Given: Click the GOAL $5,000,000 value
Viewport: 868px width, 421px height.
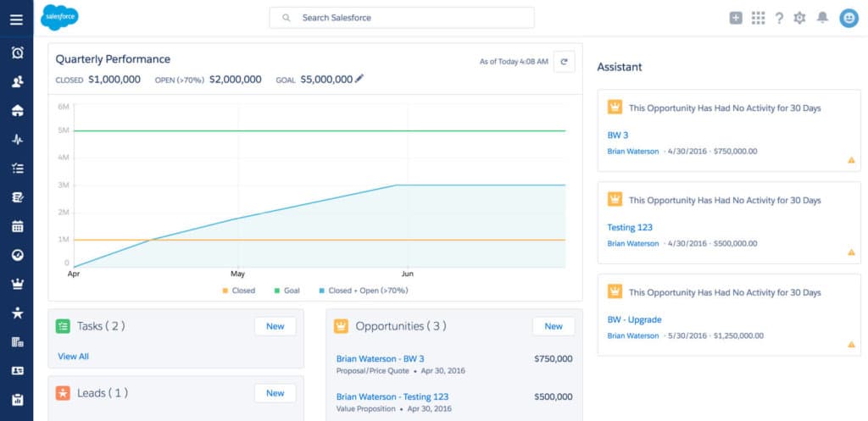Looking at the screenshot, I should tap(326, 80).
